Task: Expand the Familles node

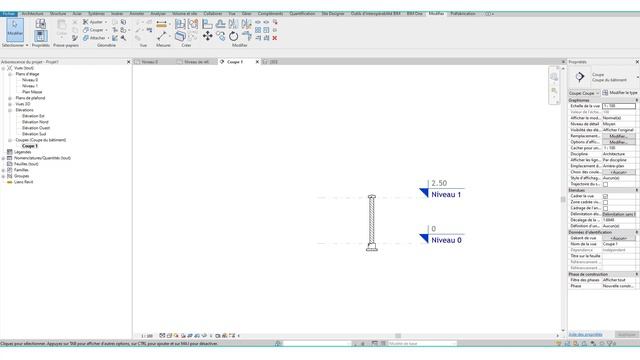Action: click(x=3, y=170)
